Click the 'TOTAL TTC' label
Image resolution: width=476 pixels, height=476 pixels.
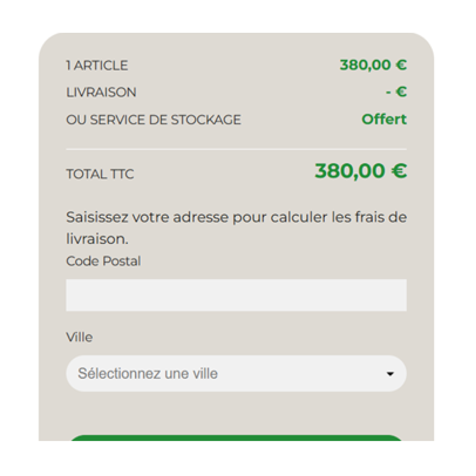pos(100,174)
